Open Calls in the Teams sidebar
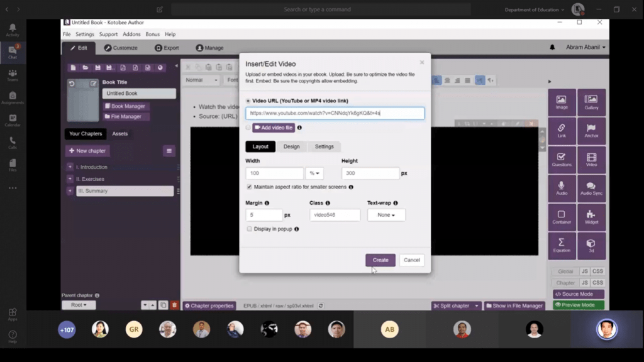644x362 pixels. pos(13,143)
